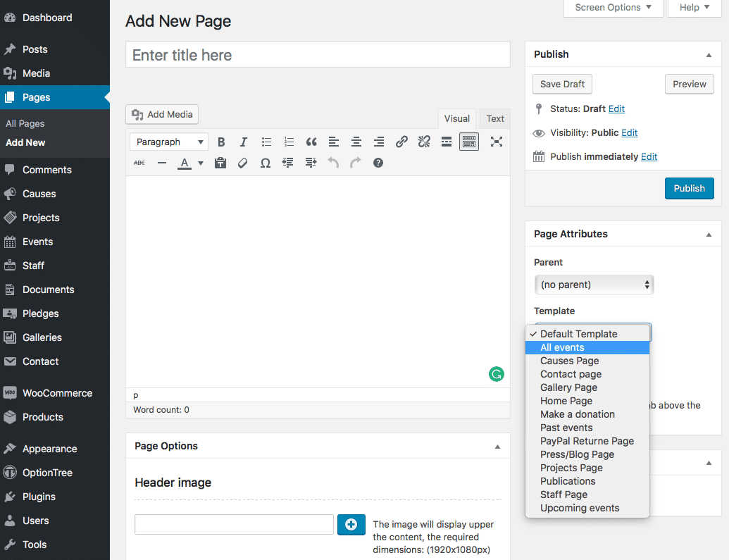Decrease the paragraph indent
This screenshot has height=560, width=729.
point(288,163)
